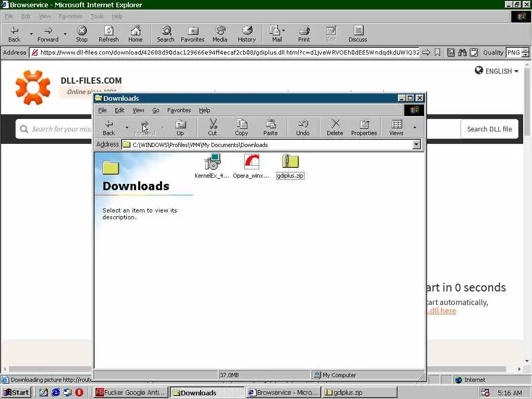Click Delete in Downloads toolbar
The height and width of the screenshot is (399, 532).
(335, 128)
